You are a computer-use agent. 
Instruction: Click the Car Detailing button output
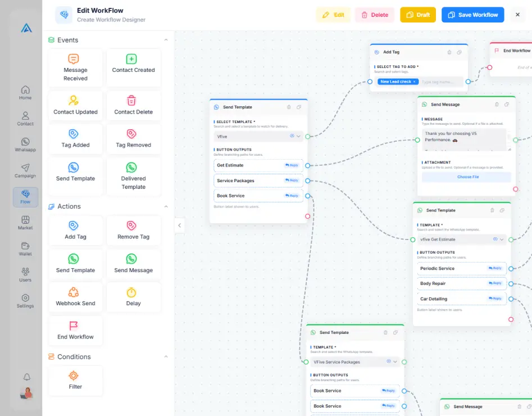(x=461, y=299)
